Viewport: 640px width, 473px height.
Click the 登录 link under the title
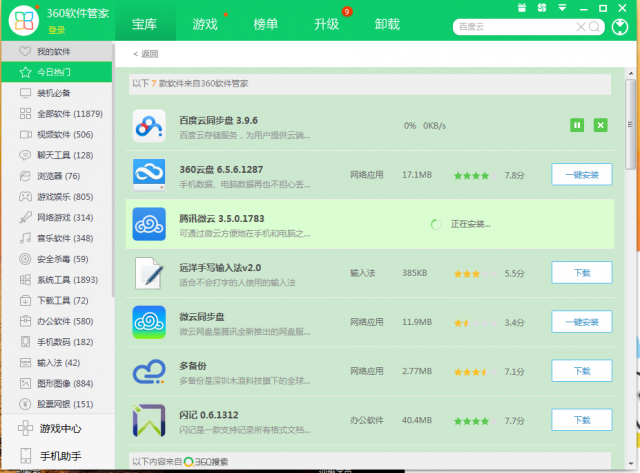point(57,30)
